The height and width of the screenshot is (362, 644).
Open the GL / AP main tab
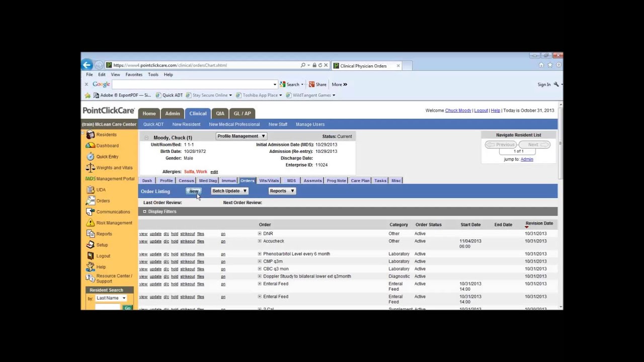[x=242, y=114]
